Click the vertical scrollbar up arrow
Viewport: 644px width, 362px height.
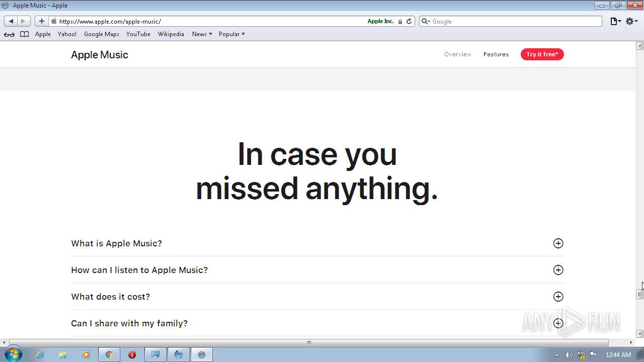639,46
